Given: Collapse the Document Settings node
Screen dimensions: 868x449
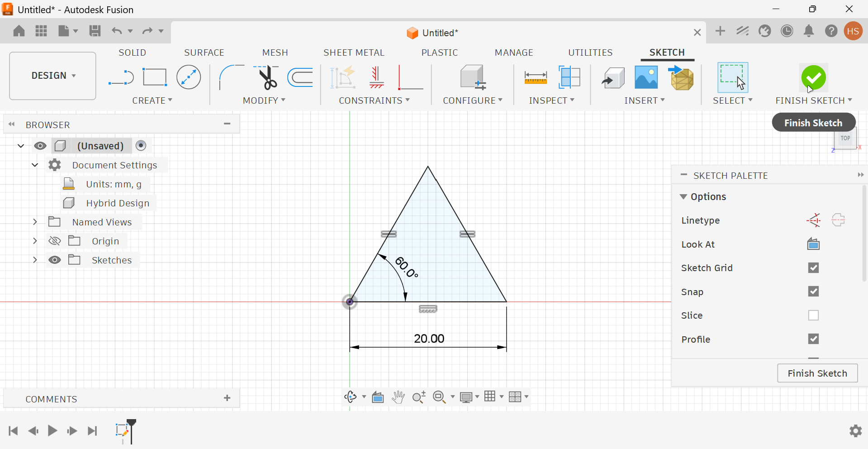Looking at the screenshot, I should 35,165.
